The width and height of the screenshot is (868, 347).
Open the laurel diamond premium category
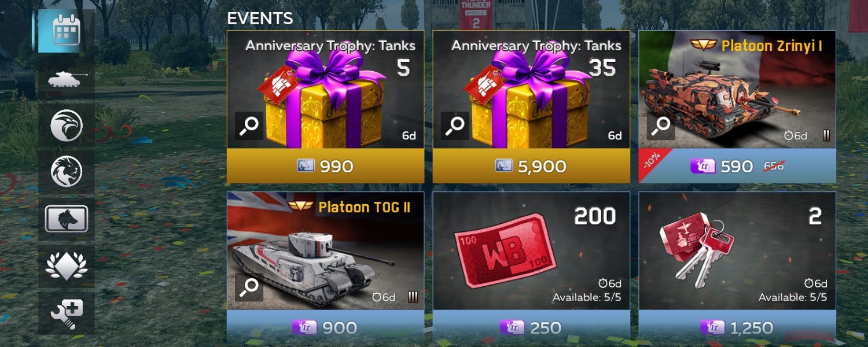67,265
